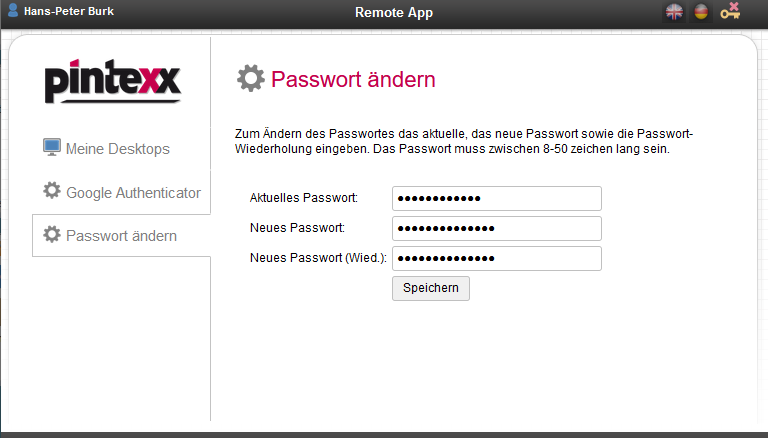Click the user avatar icon in header
Screen dimensions: 768x438
[13, 11]
